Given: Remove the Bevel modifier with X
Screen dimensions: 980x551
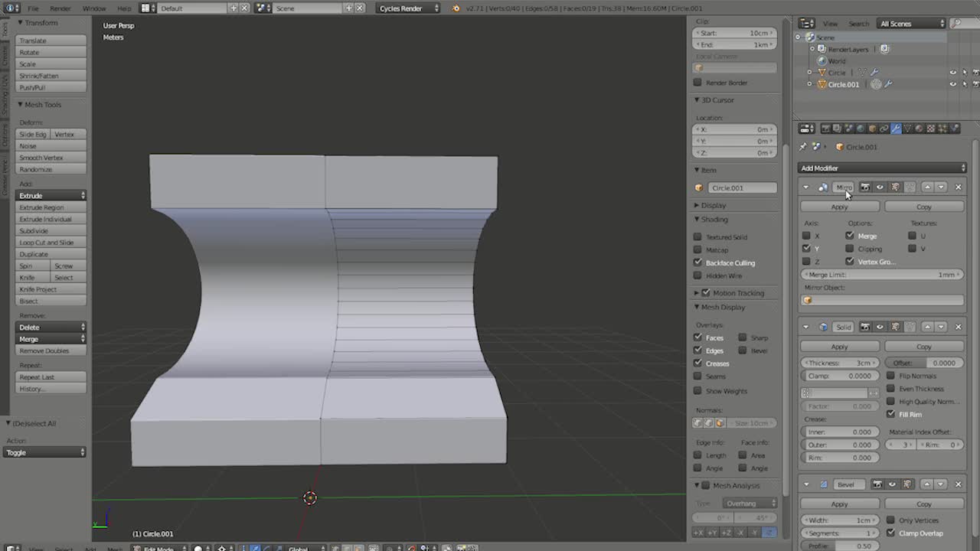Looking at the screenshot, I should (958, 484).
